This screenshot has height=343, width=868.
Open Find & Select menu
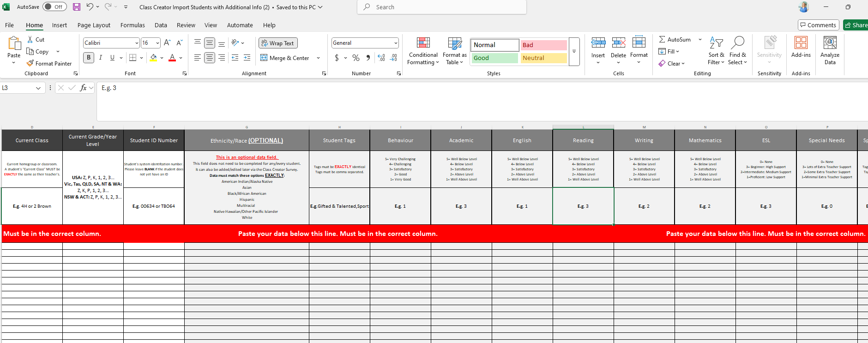point(738,51)
